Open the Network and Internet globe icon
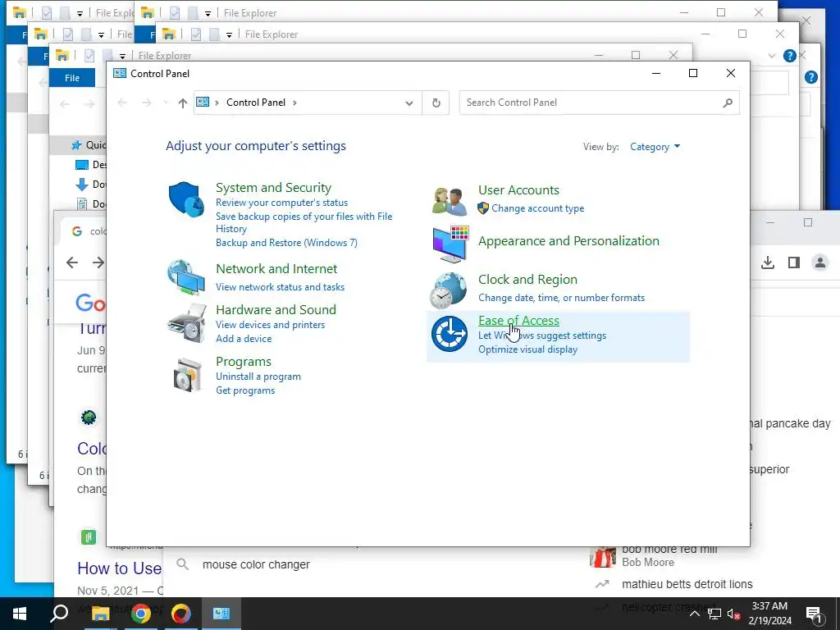The height and width of the screenshot is (630, 840). click(x=186, y=277)
